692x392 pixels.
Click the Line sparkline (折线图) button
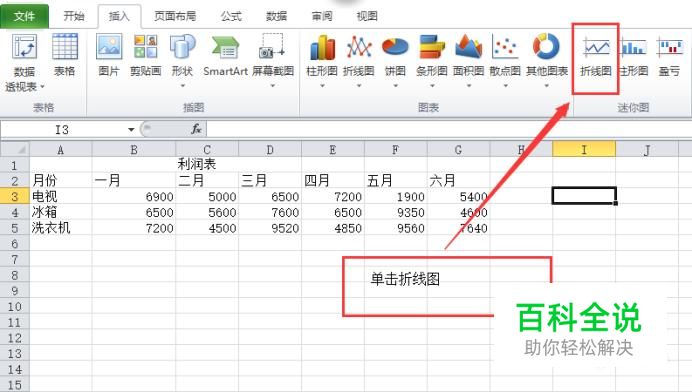click(x=596, y=57)
